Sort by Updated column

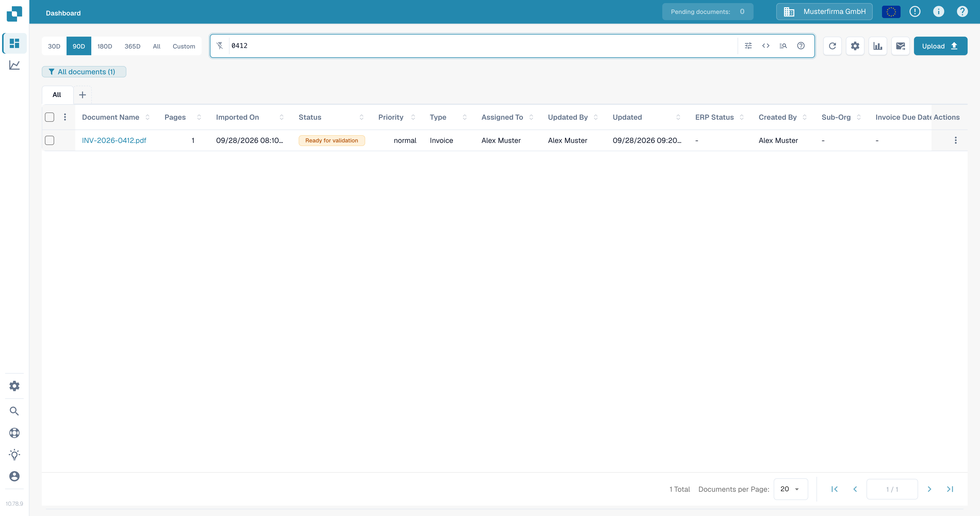(678, 117)
